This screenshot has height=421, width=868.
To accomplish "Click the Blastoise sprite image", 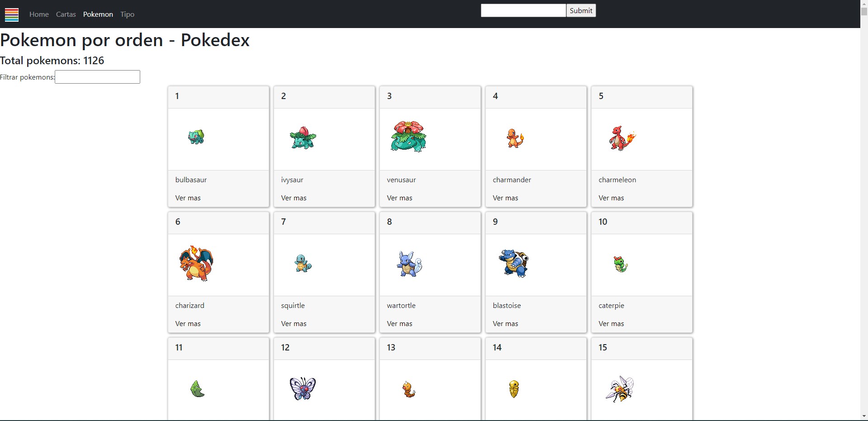I will click(x=514, y=263).
